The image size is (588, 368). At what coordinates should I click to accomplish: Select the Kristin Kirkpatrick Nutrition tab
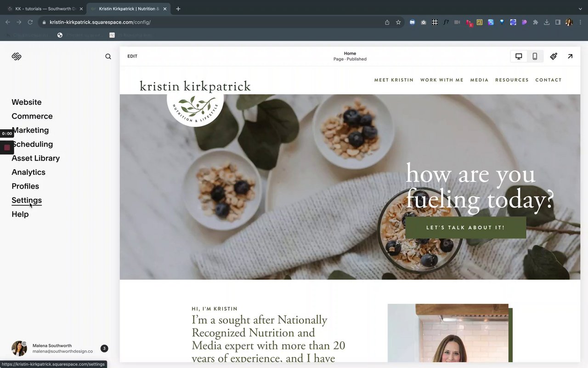pyautogui.click(x=129, y=9)
